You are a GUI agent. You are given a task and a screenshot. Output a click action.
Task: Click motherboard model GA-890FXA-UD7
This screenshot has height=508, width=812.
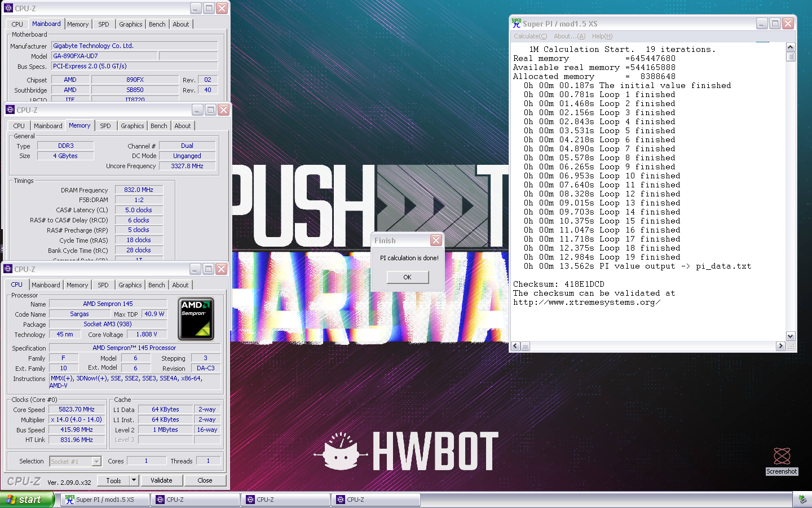104,56
